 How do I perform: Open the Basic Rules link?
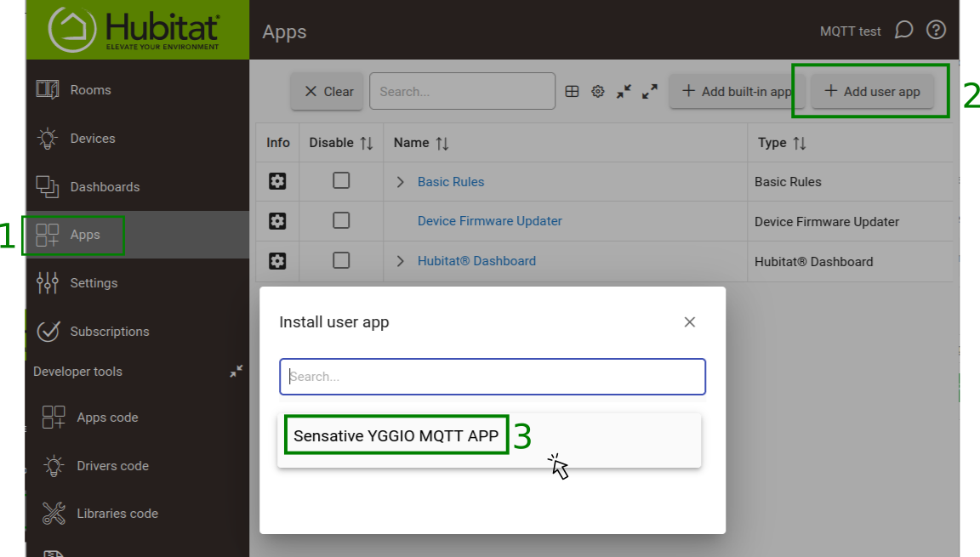click(451, 182)
